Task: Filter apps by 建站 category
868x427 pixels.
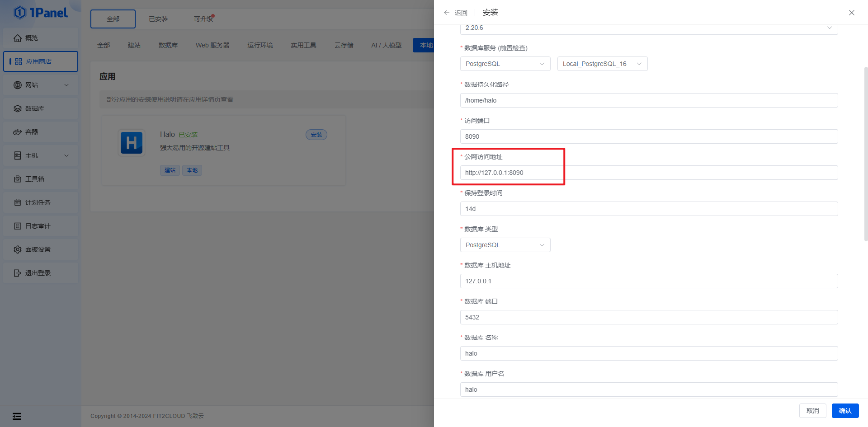Action: pos(134,45)
